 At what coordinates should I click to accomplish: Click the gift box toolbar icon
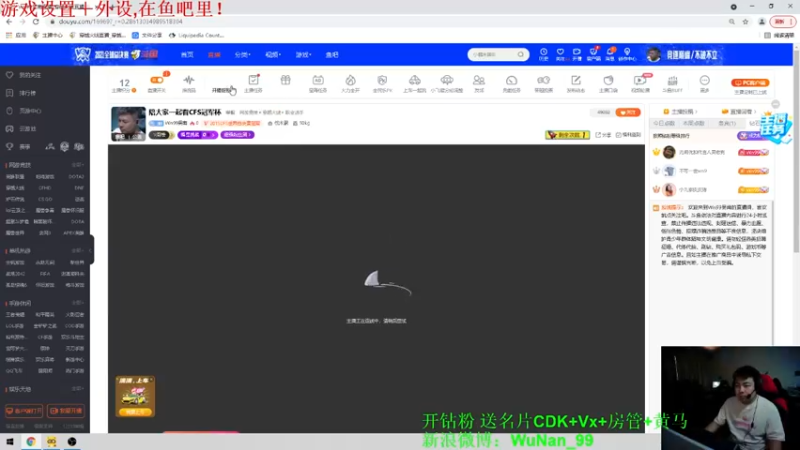285,80
